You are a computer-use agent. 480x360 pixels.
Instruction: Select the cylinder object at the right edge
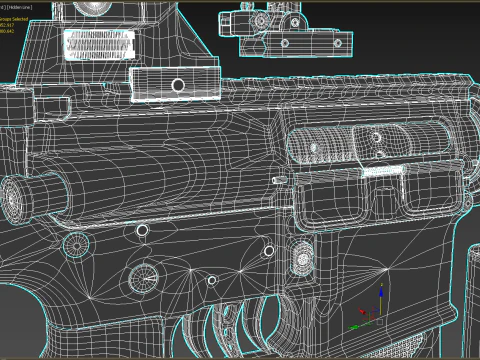473,300
